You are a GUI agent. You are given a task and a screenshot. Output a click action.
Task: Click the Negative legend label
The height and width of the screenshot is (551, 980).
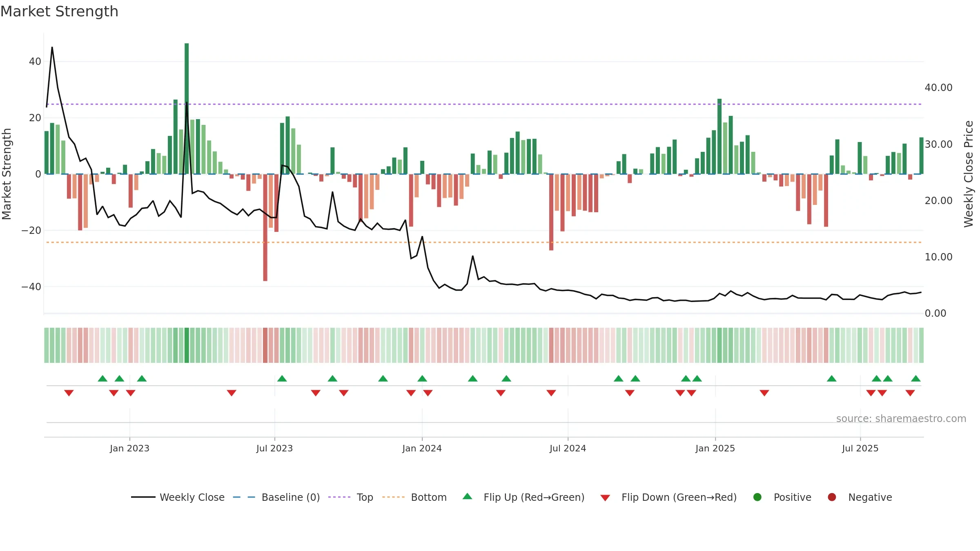(x=870, y=497)
